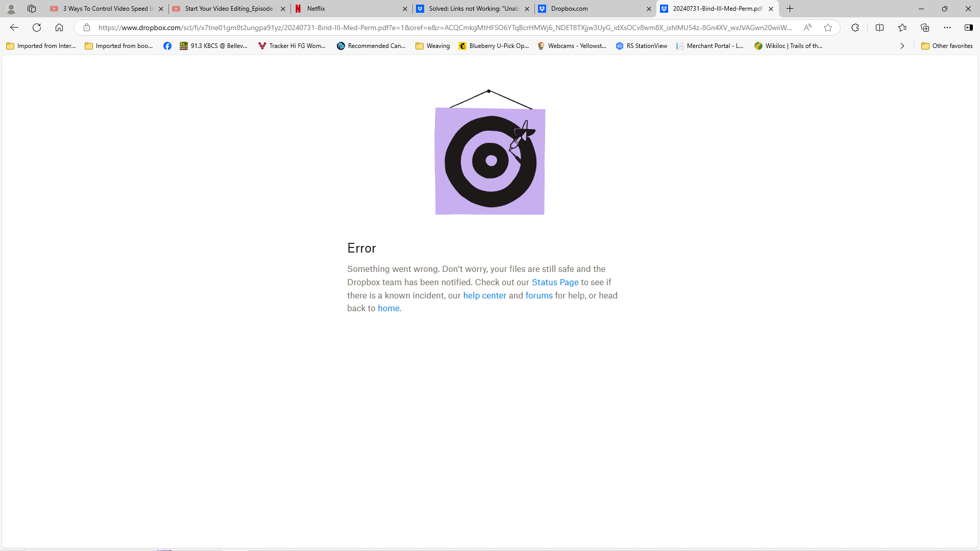
Task: Click the Home icon
Action: 59,28
